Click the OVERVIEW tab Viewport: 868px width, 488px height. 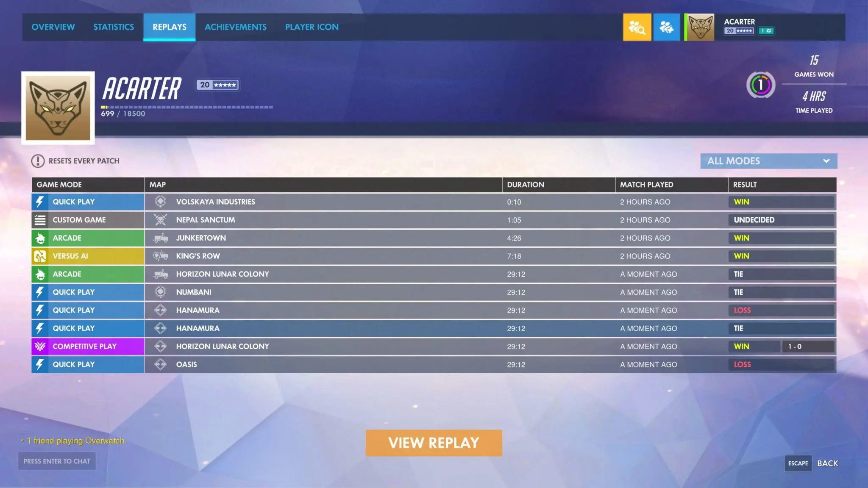coord(53,26)
